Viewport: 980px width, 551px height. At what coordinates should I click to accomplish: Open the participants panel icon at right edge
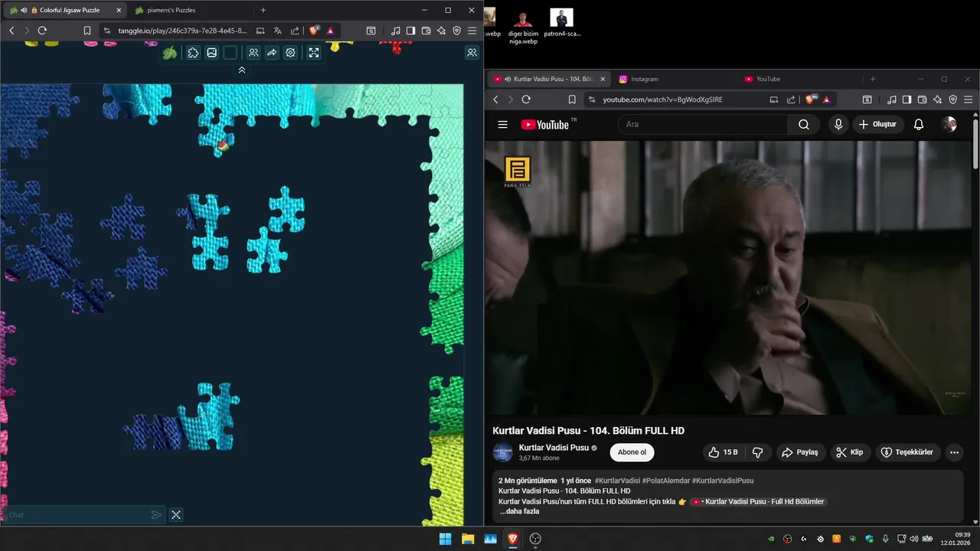(x=472, y=53)
